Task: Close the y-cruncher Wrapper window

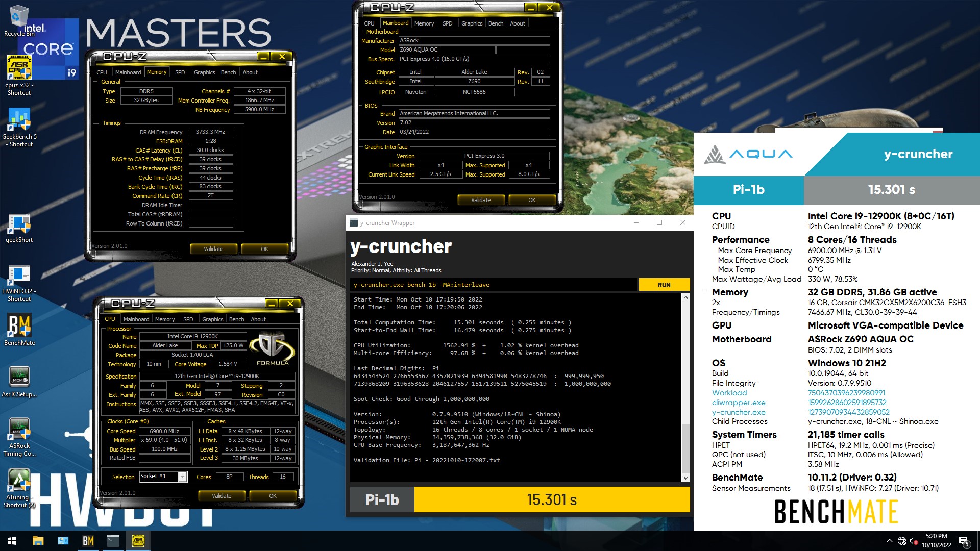Action: pos(682,222)
